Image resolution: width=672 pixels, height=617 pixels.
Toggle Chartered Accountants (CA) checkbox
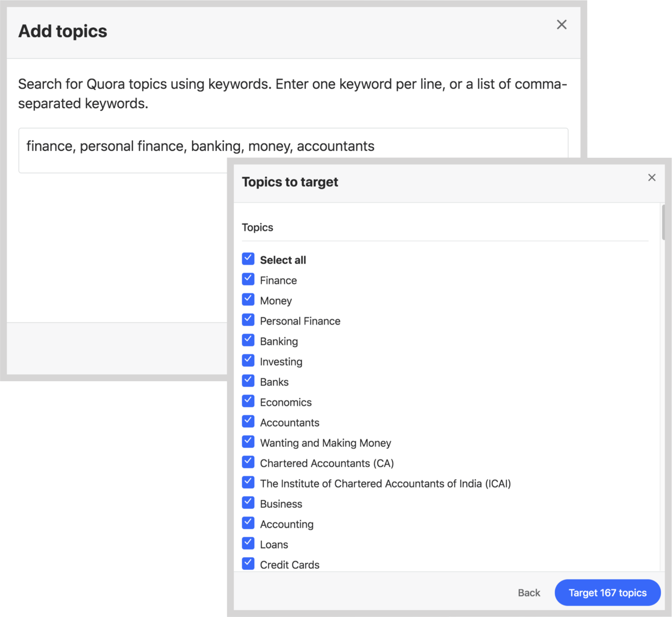pyautogui.click(x=248, y=462)
